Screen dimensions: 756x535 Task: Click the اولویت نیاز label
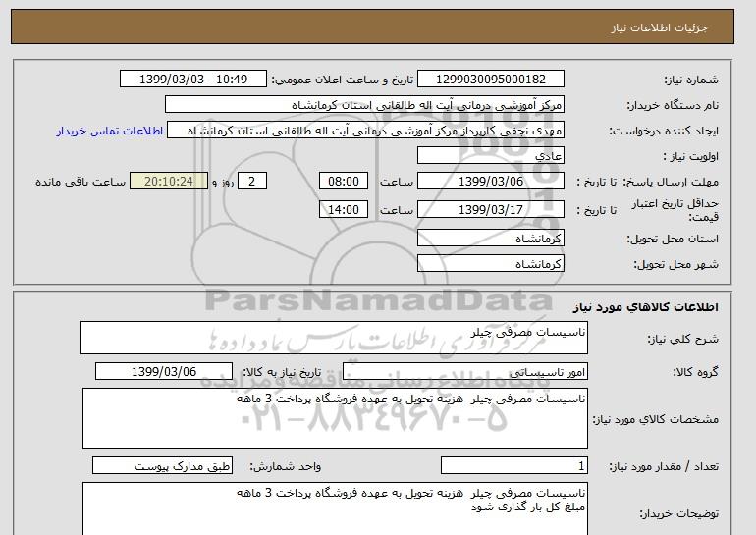[691, 156]
